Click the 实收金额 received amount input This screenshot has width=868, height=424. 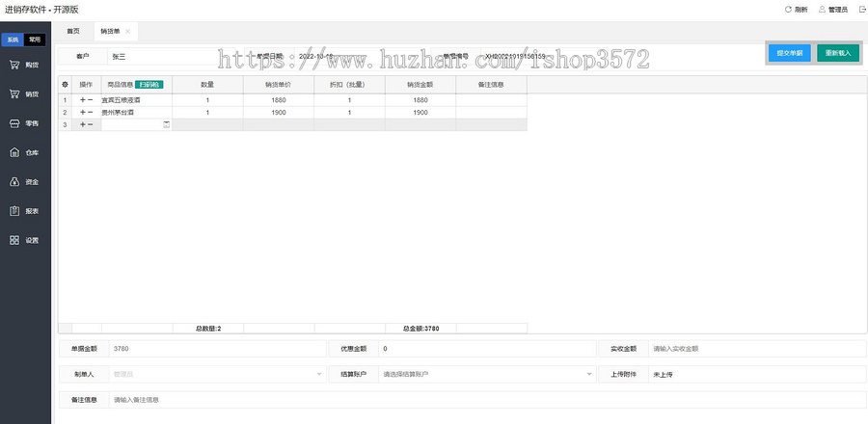tap(757, 349)
